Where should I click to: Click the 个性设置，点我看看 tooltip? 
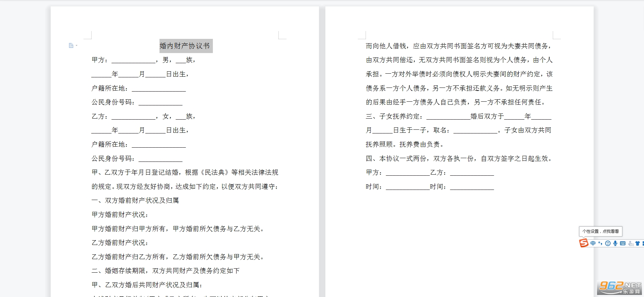600,231
